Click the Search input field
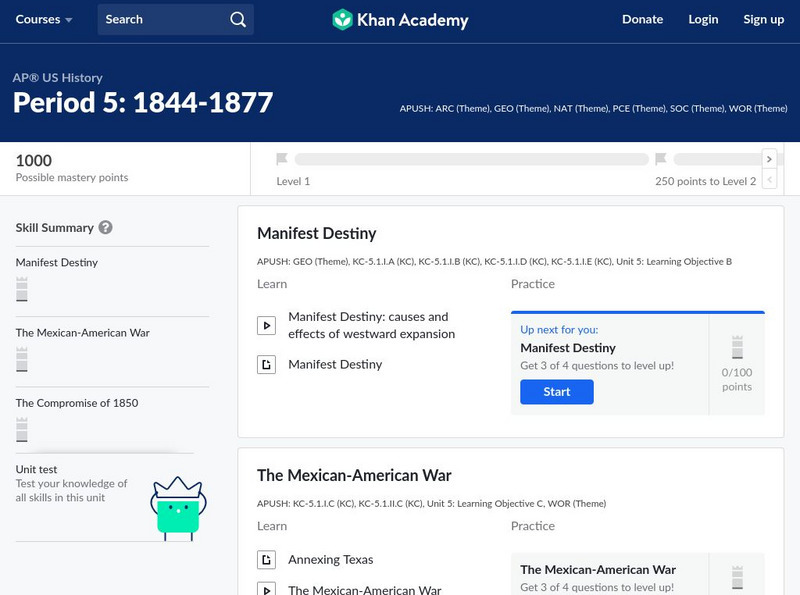The width and height of the screenshot is (800, 595). coord(176,19)
